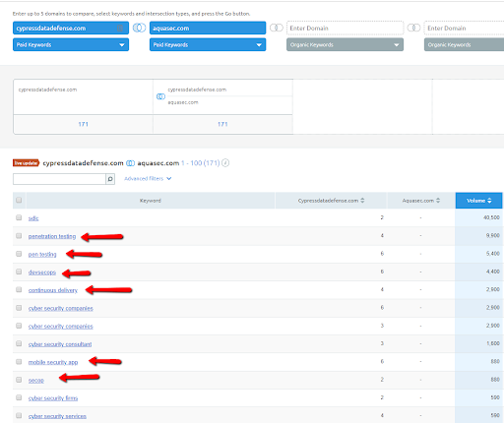504x423 pixels.
Task: Check the box for mobile security app
Action: point(19,362)
